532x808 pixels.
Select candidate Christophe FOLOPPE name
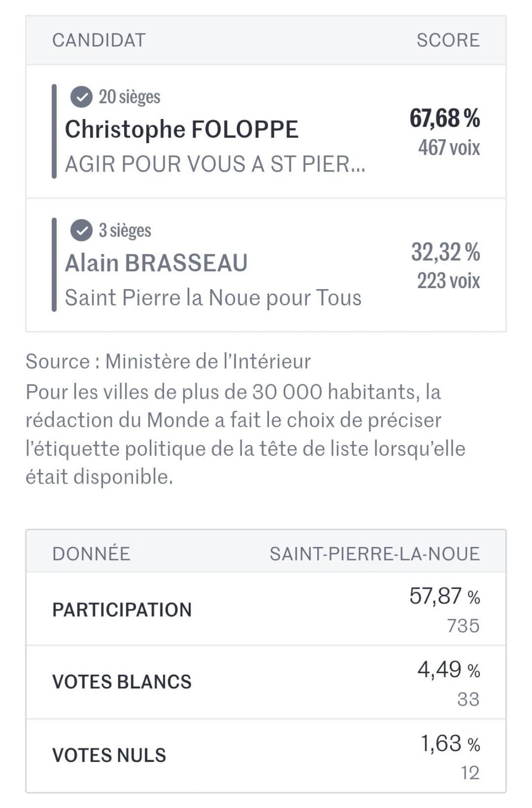[x=181, y=130]
